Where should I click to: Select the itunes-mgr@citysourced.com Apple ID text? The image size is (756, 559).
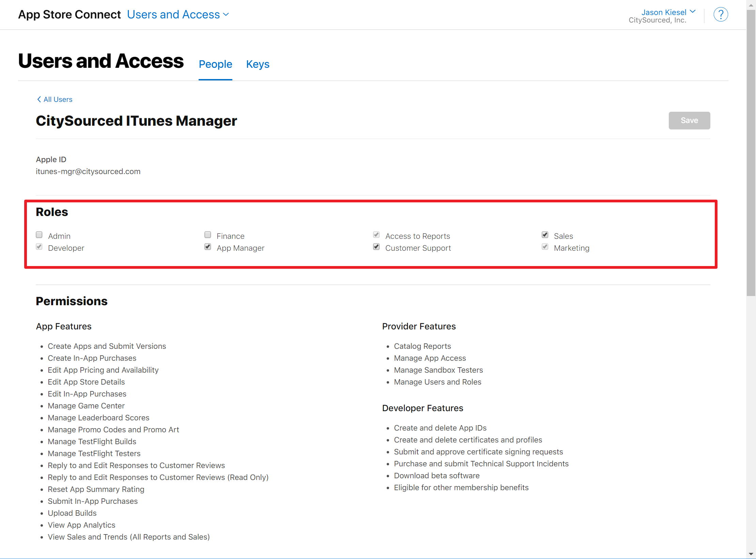tap(88, 171)
